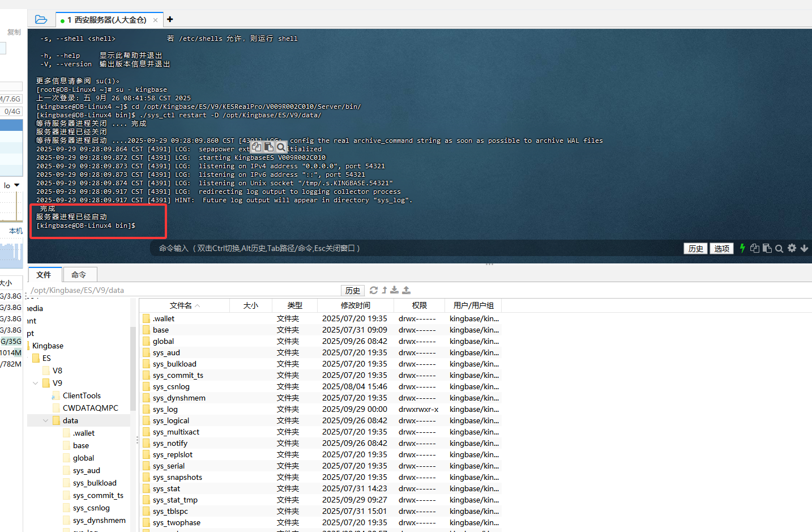
Task: Click 本机 label in left panel
Action: click(16, 231)
